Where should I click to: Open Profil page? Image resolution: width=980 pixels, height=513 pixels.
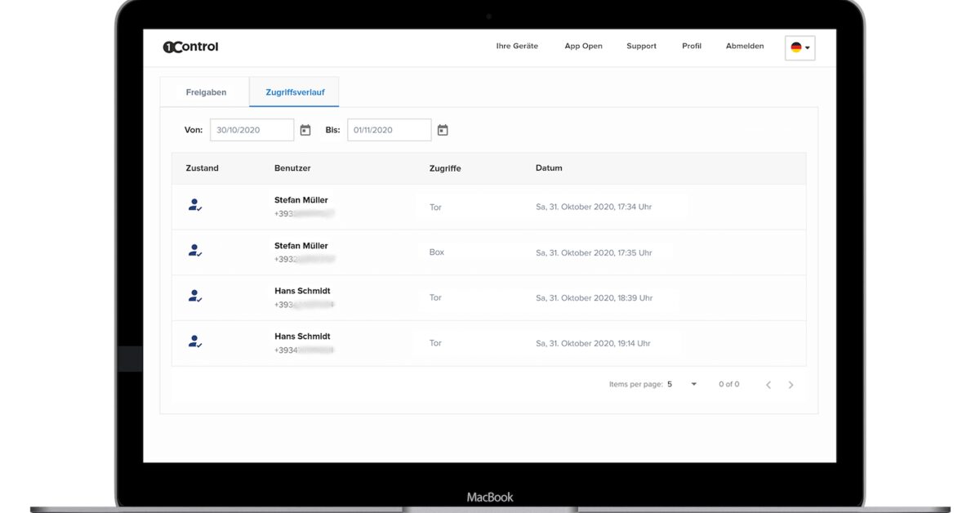coord(692,46)
